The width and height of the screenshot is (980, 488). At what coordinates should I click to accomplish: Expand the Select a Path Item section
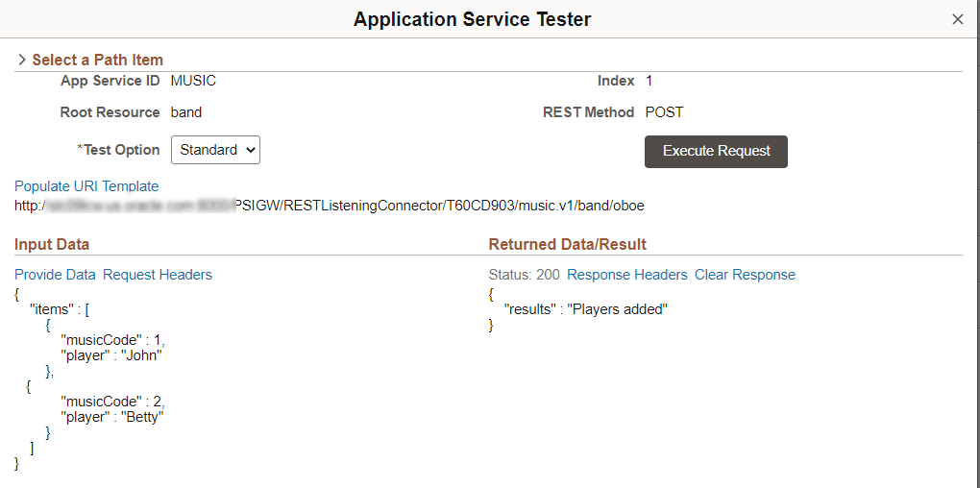[22, 60]
